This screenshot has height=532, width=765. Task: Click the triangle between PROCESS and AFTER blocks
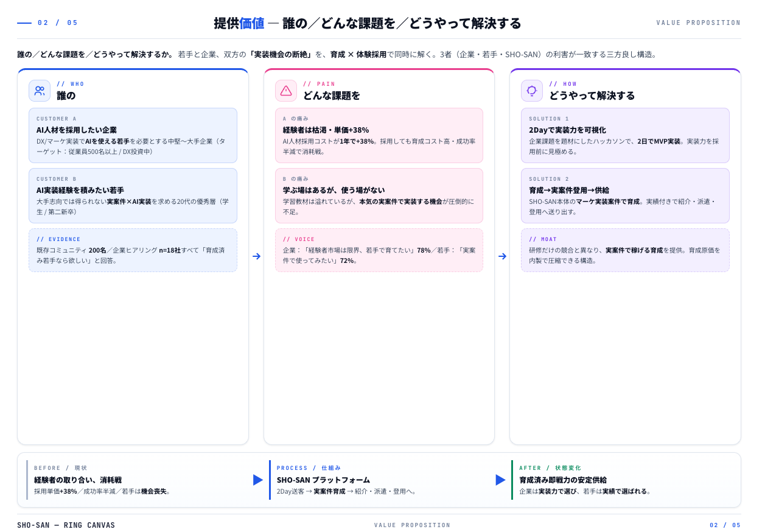501,480
